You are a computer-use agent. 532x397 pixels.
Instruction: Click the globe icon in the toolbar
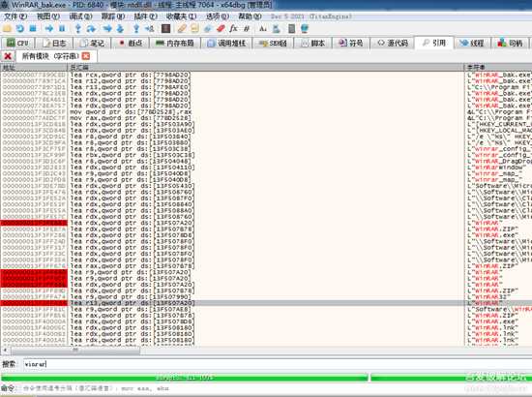[305, 29]
